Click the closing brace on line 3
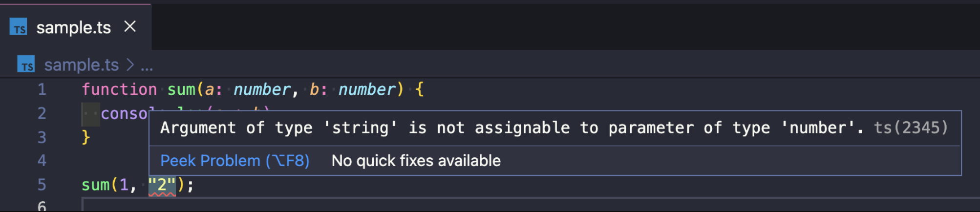The image size is (980, 212). (x=86, y=137)
